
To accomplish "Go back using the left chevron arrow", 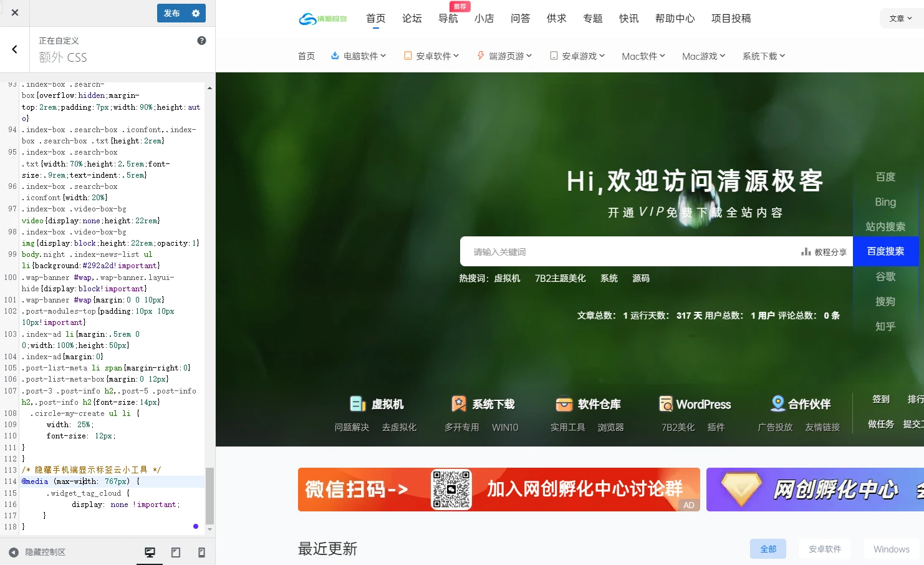I will [15, 49].
